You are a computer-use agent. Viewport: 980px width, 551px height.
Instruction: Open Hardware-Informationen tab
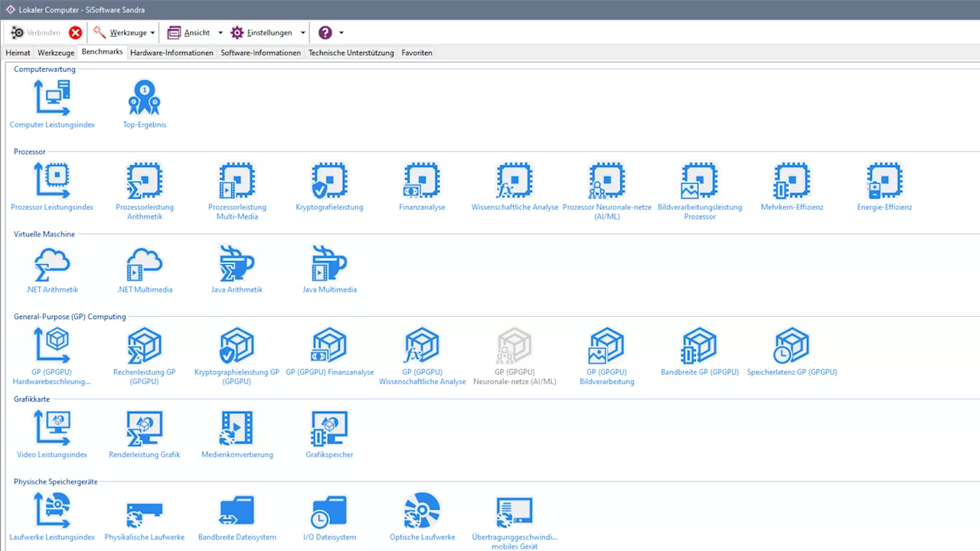pos(171,53)
